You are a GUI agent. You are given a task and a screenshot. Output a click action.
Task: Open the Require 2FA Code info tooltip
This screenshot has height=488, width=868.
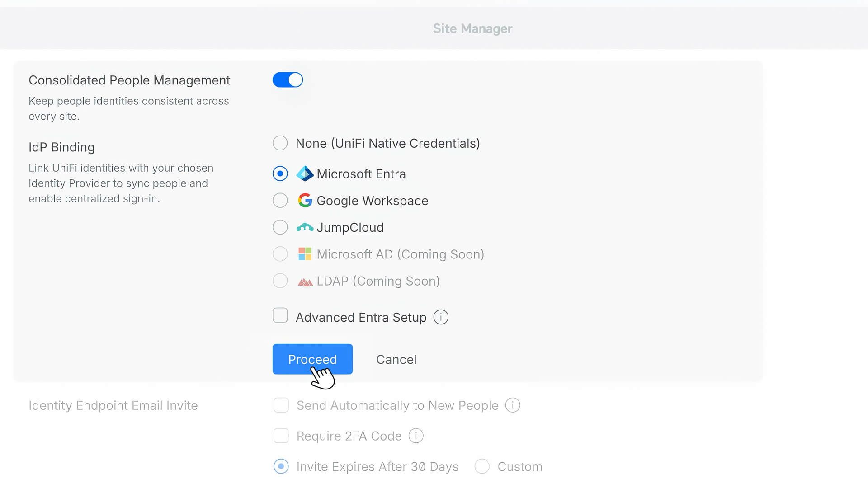(x=416, y=436)
